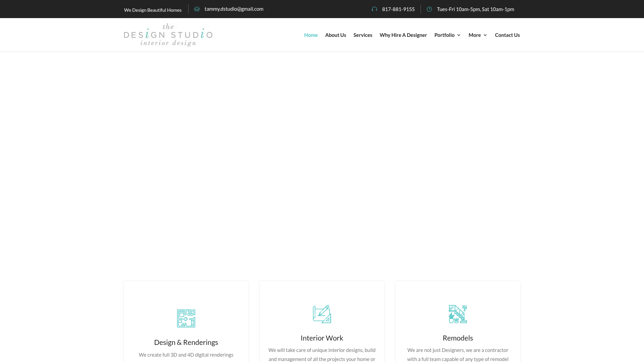644x362 pixels.
Task: Open the Home menu item
Action: (x=311, y=35)
